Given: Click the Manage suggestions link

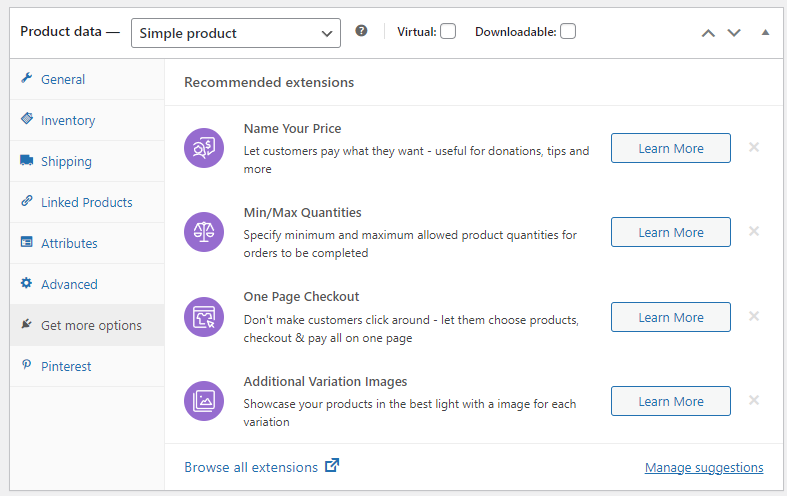Looking at the screenshot, I should click(704, 467).
